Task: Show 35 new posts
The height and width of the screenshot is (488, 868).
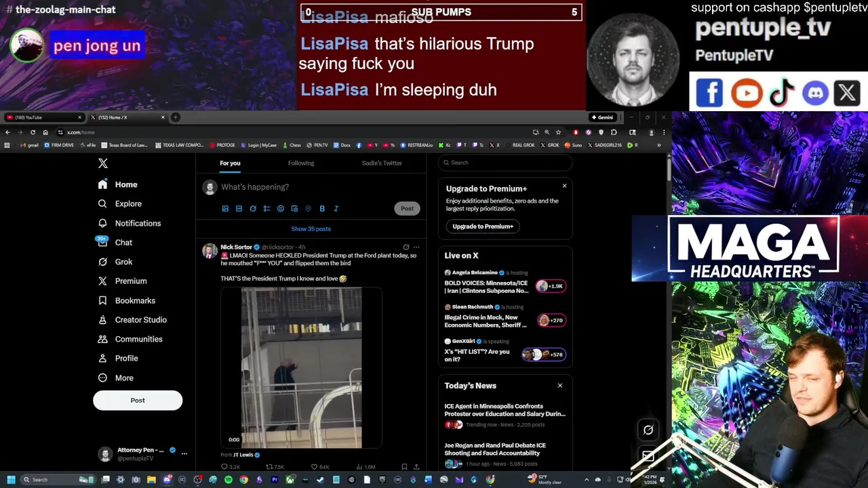Action: [311, 228]
